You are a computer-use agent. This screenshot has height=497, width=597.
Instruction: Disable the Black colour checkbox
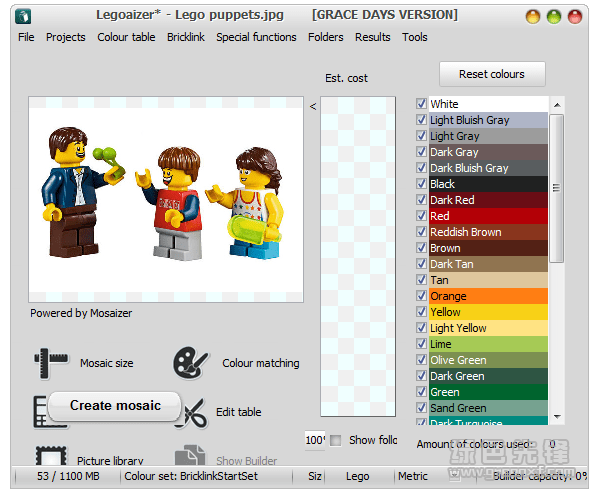point(421,184)
